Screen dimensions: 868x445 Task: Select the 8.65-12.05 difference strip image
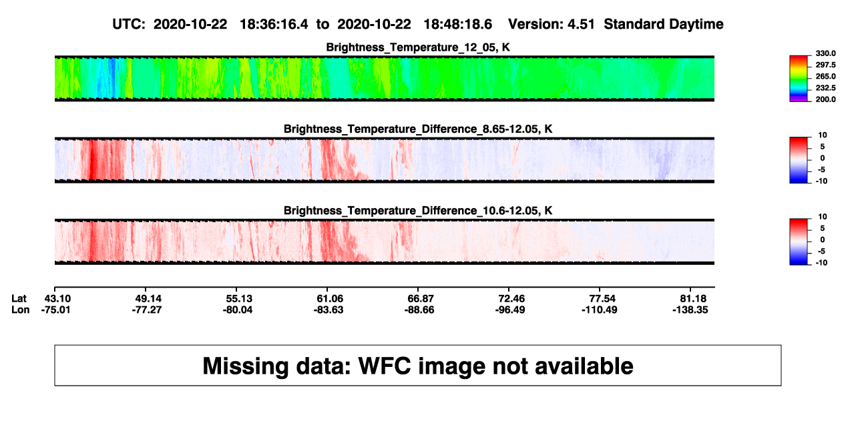tap(385, 160)
